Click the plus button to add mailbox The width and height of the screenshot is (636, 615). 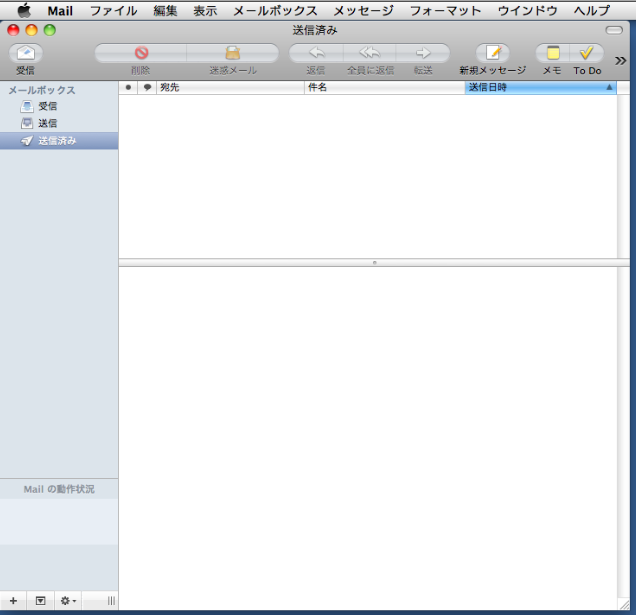(13, 601)
